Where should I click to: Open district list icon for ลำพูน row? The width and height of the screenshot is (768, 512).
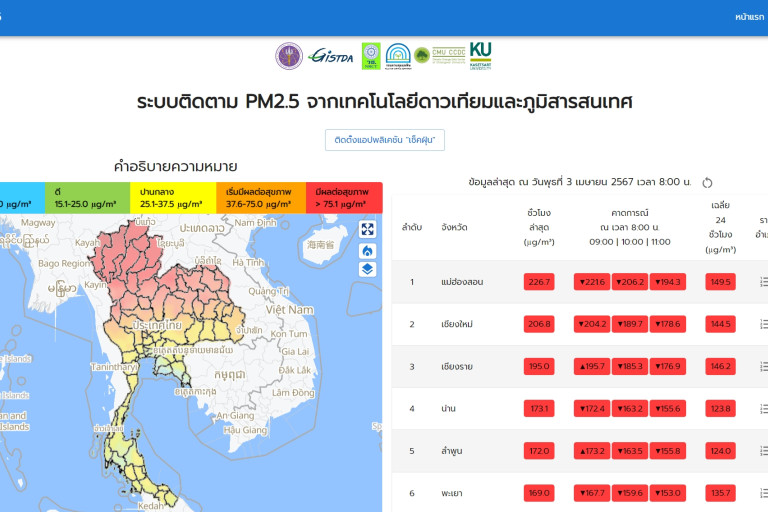763,451
